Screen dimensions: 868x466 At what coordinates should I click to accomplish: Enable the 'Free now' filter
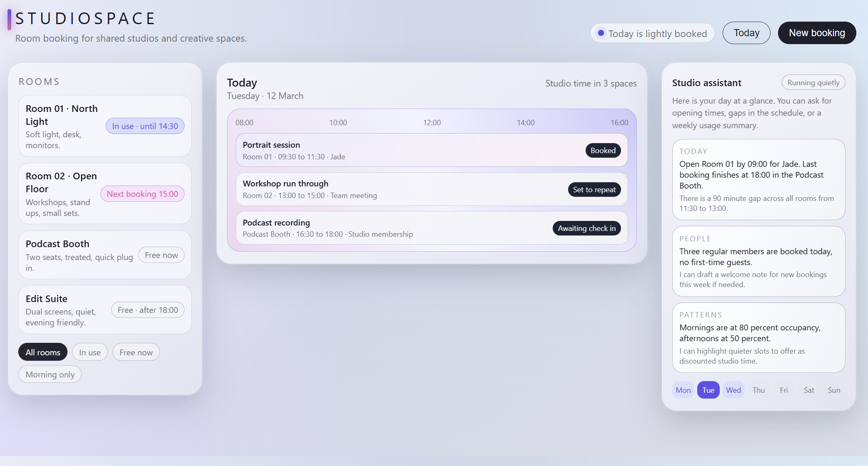click(x=136, y=352)
